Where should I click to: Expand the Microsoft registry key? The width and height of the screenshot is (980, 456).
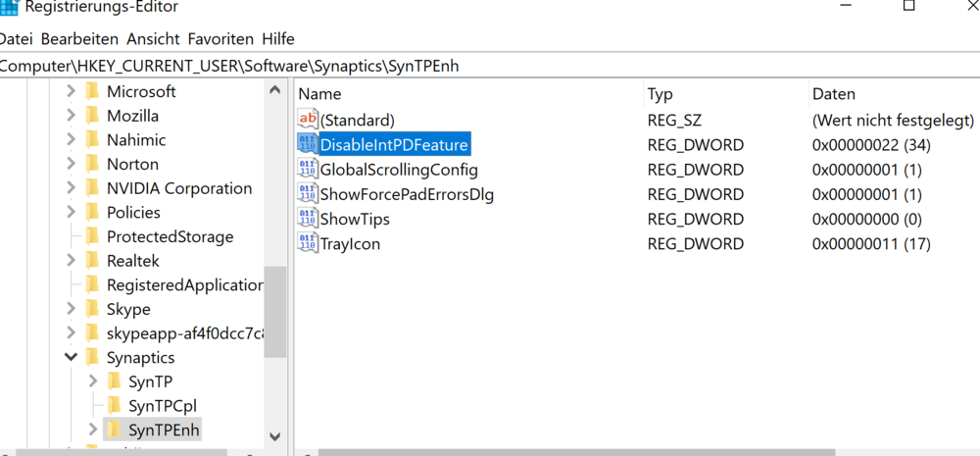click(x=71, y=91)
